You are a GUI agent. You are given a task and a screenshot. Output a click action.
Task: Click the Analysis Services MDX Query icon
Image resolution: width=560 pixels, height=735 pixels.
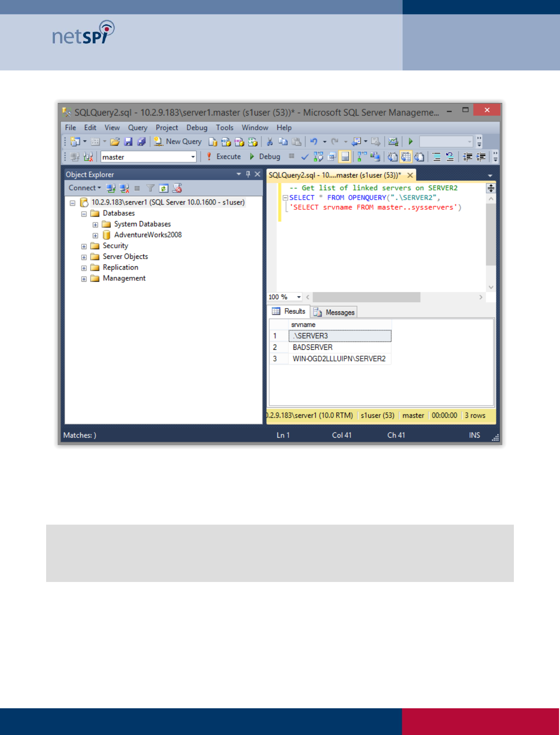(x=226, y=142)
